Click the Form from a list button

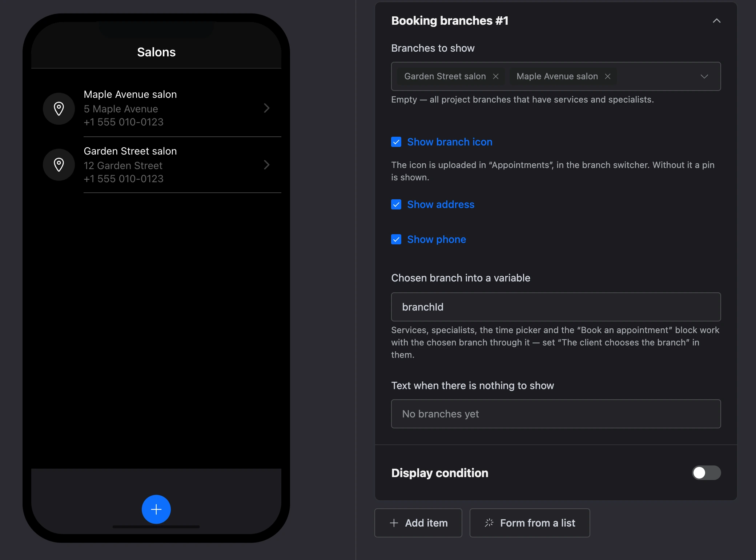pyautogui.click(x=530, y=523)
